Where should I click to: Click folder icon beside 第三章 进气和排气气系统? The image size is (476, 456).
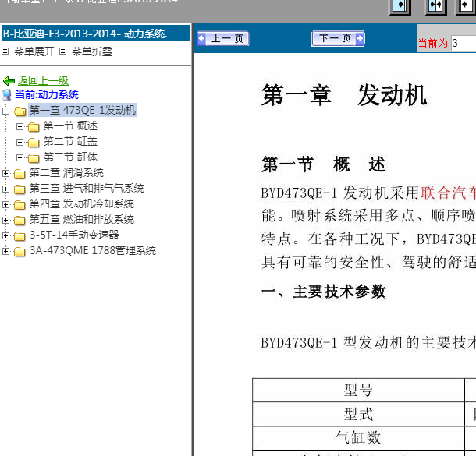click(x=20, y=189)
